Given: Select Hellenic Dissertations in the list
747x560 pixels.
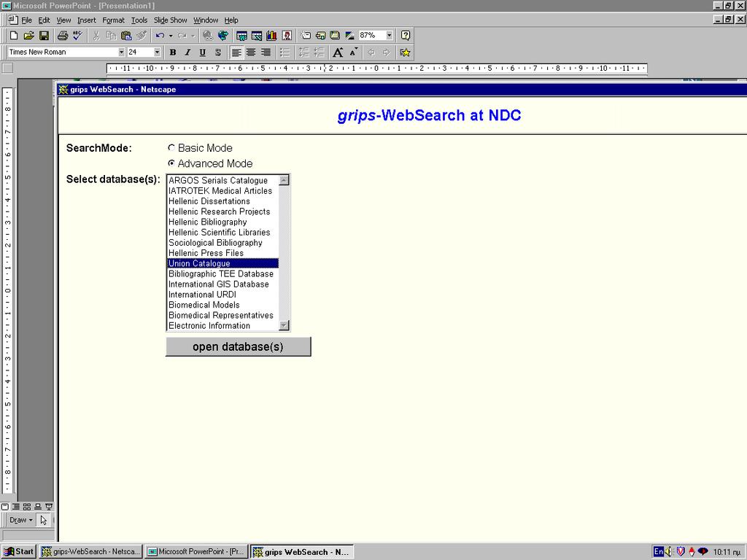Looking at the screenshot, I should click(x=223, y=201).
